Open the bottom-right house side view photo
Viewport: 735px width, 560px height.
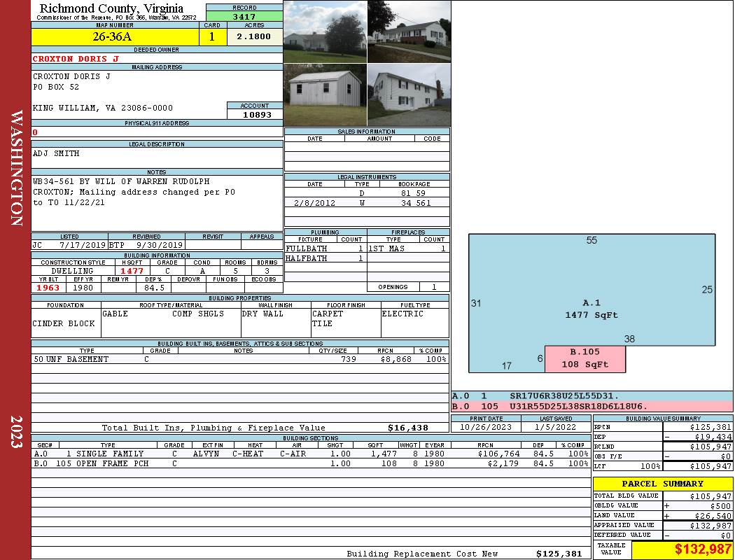click(x=409, y=95)
